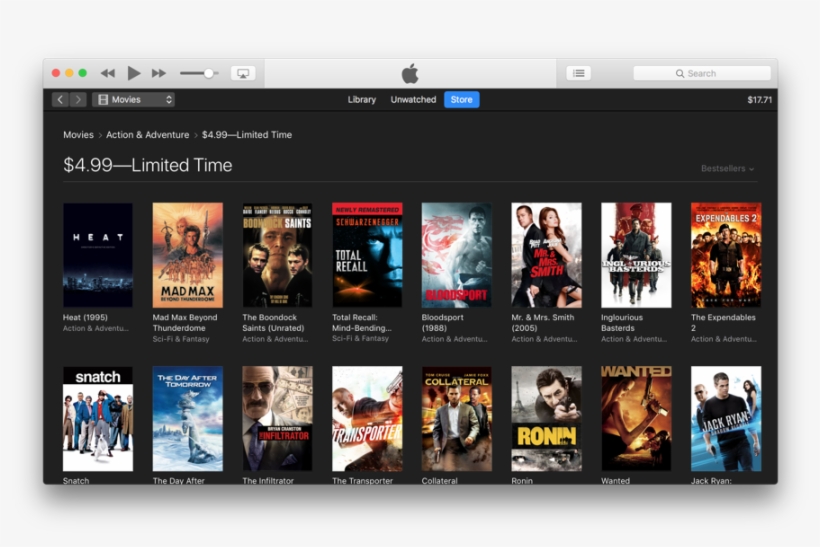Click the rewind playback button
Image resolution: width=820 pixels, height=547 pixels.
(108, 73)
